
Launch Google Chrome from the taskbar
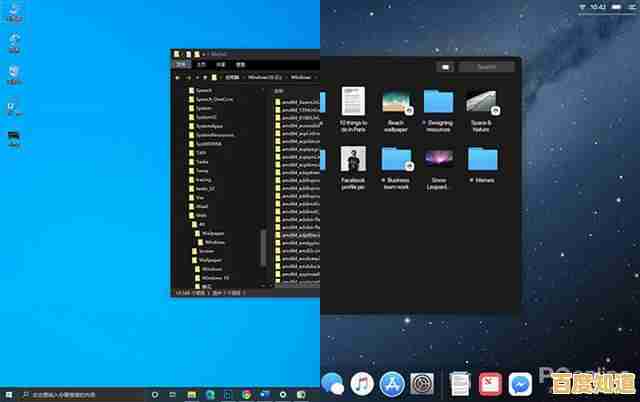[x=247, y=395]
